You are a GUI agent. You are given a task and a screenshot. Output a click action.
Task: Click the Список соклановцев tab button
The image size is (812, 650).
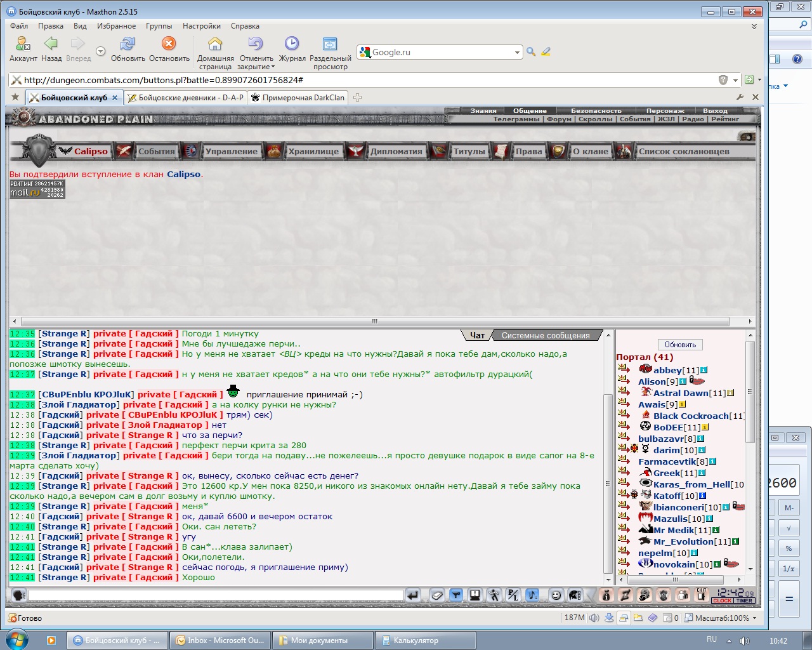684,151
